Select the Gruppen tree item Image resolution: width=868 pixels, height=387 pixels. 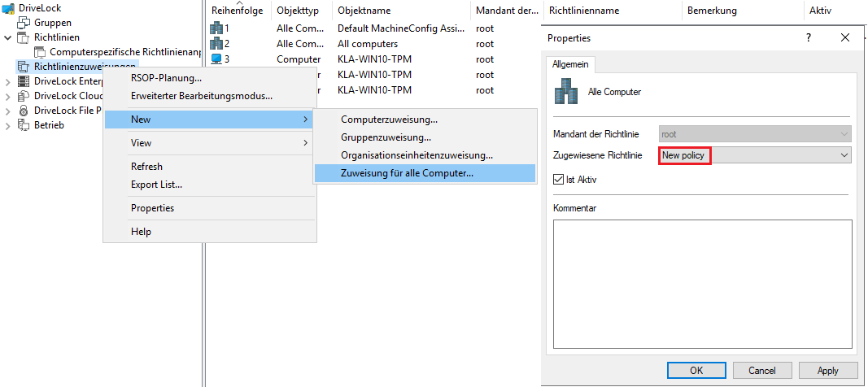(53, 23)
